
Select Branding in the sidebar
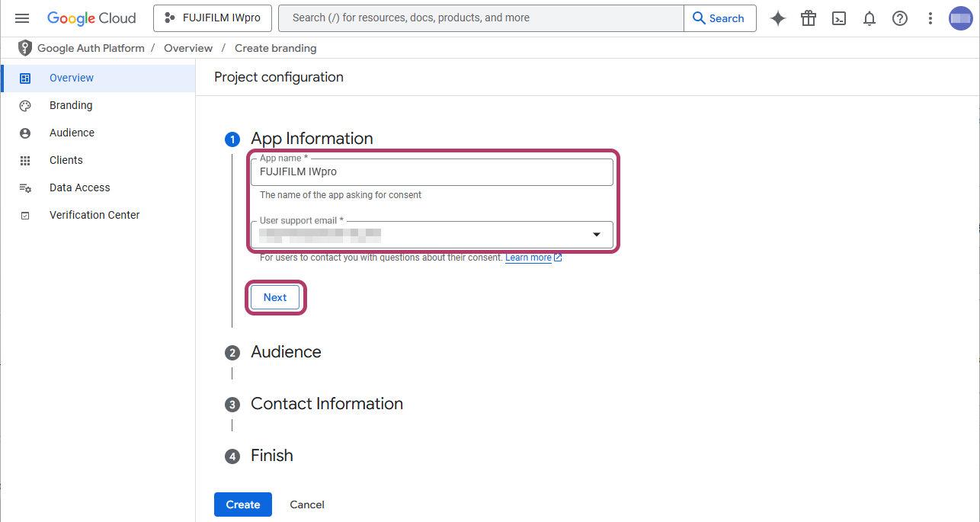(x=71, y=105)
